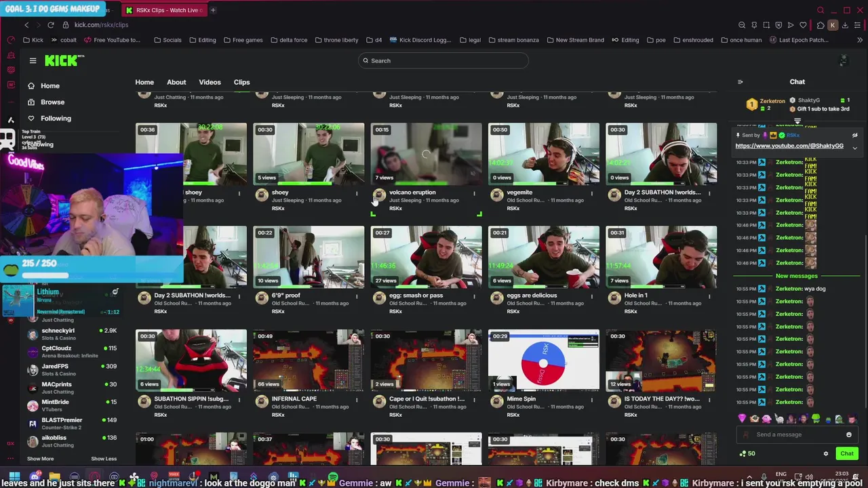Image resolution: width=868 pixels, height=488 pixels.
Task: Open the ShaktyGG YouTube link in chat
Action: [789, 146]
